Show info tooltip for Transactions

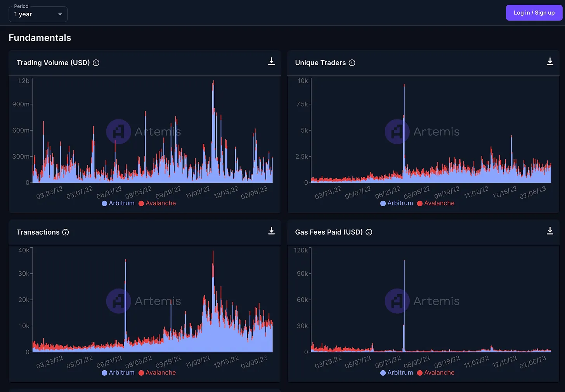pyautogui.click(x=66, y=232)
